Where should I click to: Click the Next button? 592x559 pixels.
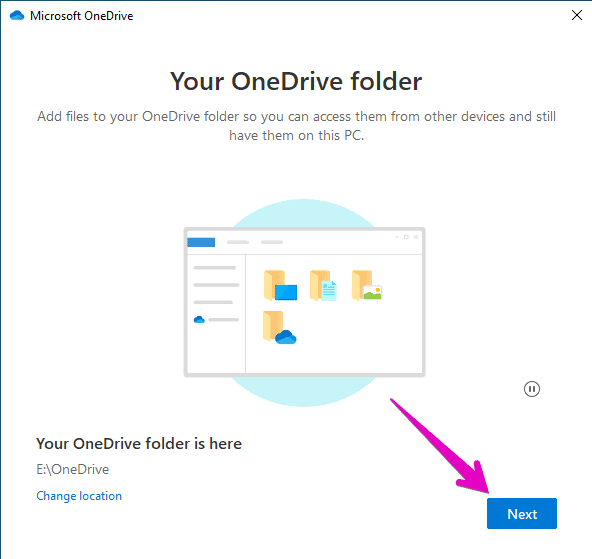point(521,513)
